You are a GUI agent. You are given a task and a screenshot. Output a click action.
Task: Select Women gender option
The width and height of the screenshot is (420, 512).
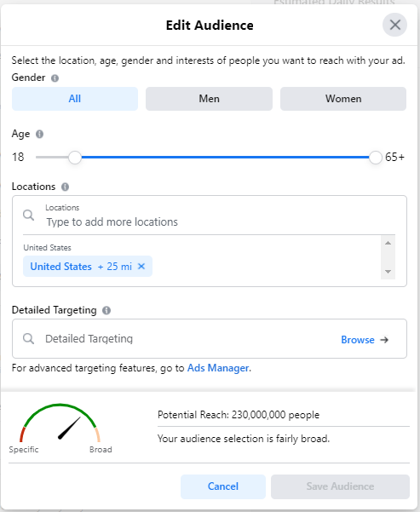pyautogui.click(x=343, y=99)
